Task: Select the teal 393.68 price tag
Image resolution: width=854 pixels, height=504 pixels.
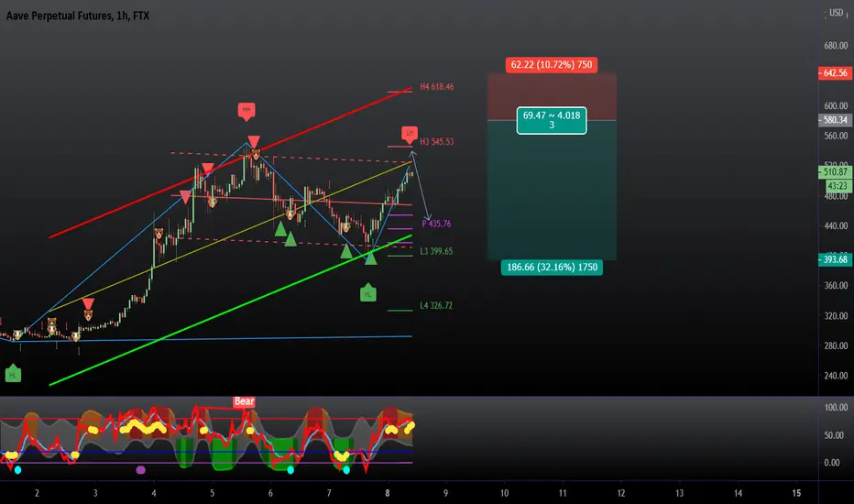Action: [835, 260]
